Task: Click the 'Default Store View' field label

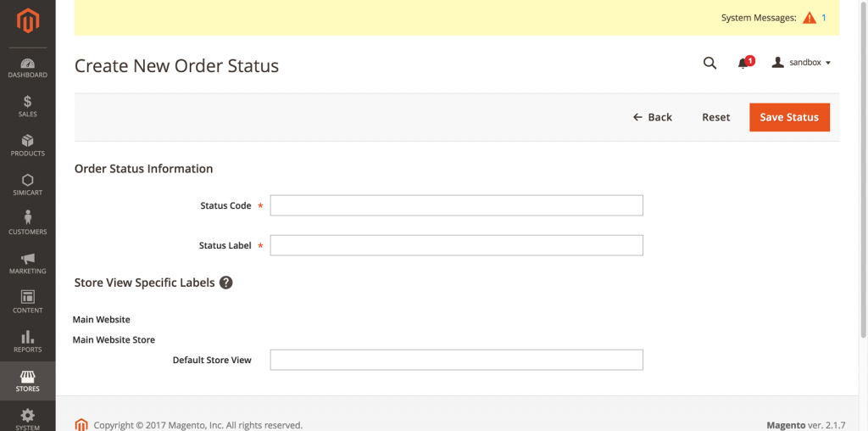Action: 212,360
